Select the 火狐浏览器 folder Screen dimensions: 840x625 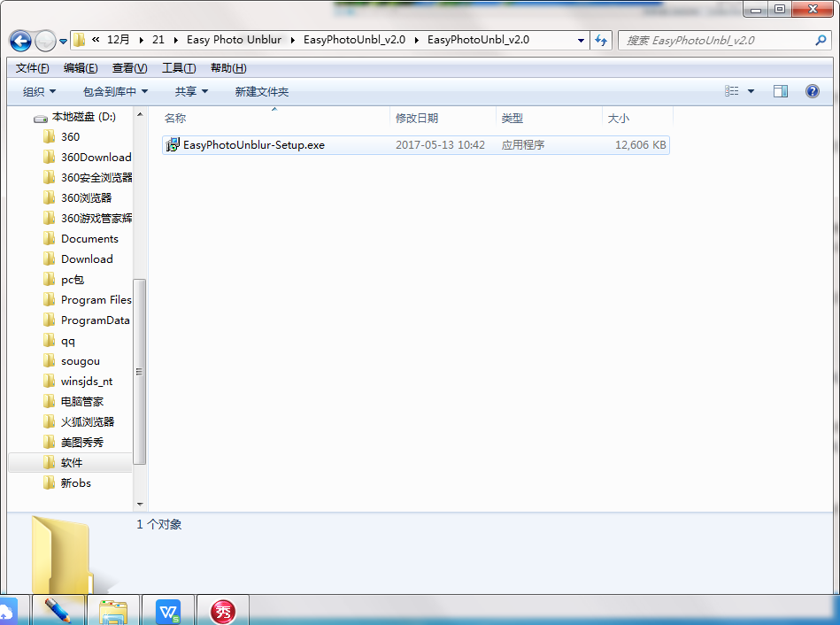(x=78, y=422)
